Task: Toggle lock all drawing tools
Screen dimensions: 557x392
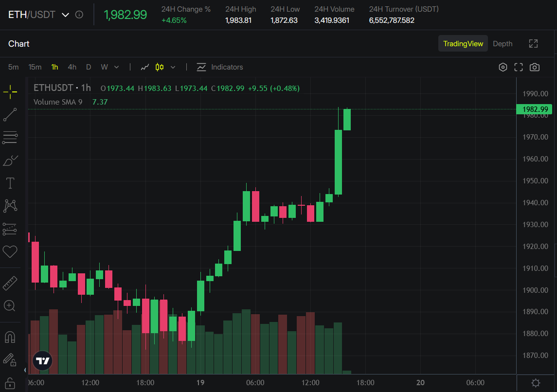Action: [x=10, y=383]
